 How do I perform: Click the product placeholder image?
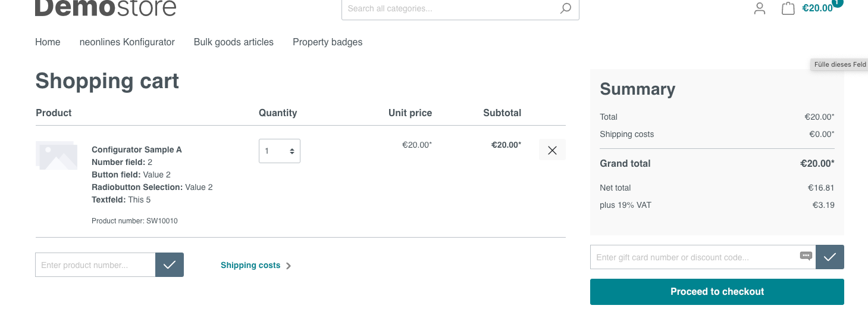click(x=57, y=155)
